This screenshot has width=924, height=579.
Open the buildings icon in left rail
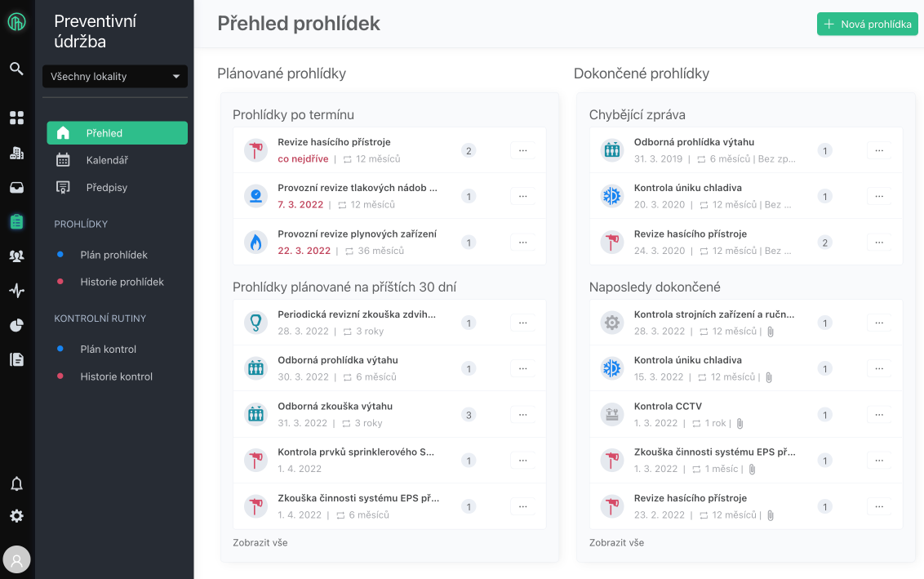click(x=16, y=153)
